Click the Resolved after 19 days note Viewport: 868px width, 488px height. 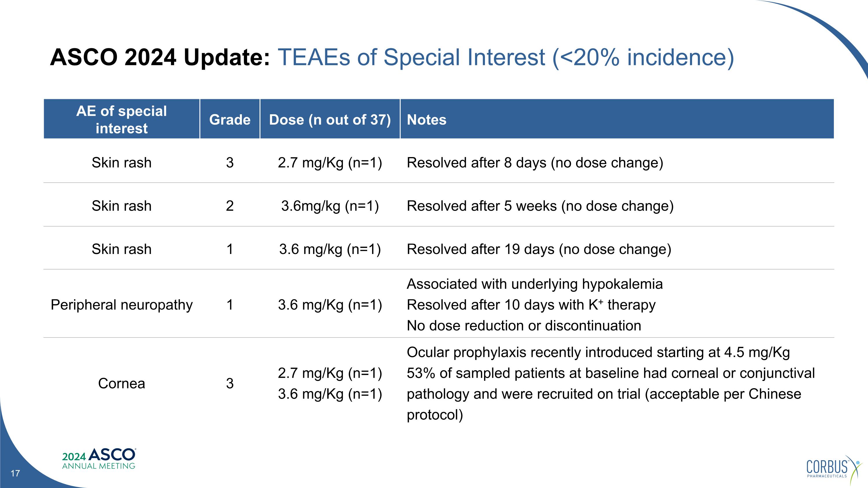pos(539,249)
